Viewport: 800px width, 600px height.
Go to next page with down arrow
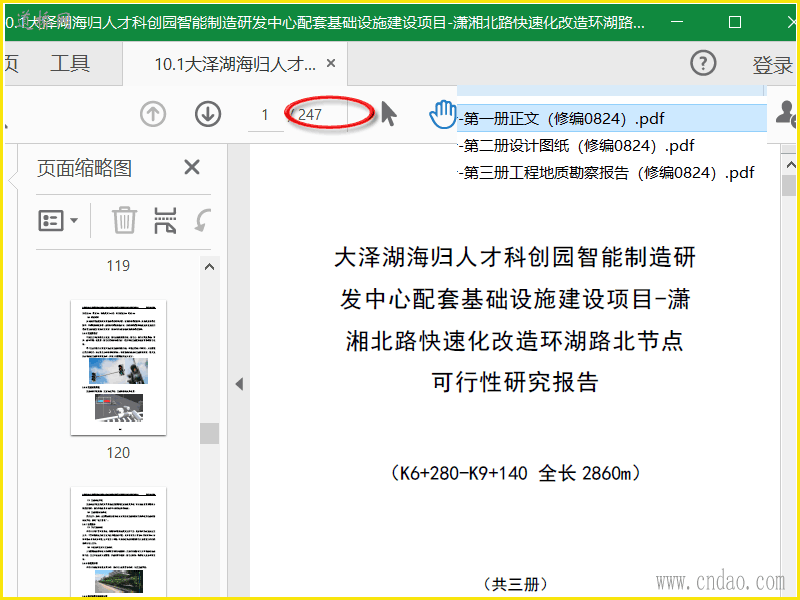click(x=208, y=114)
